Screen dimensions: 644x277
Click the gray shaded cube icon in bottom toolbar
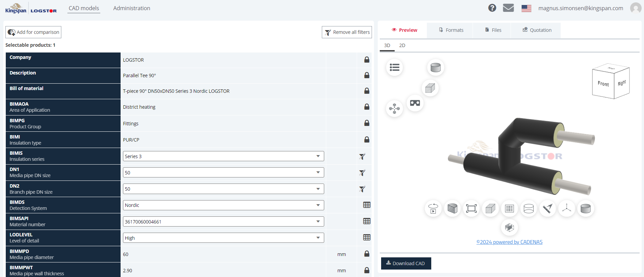tap(490, 209)
